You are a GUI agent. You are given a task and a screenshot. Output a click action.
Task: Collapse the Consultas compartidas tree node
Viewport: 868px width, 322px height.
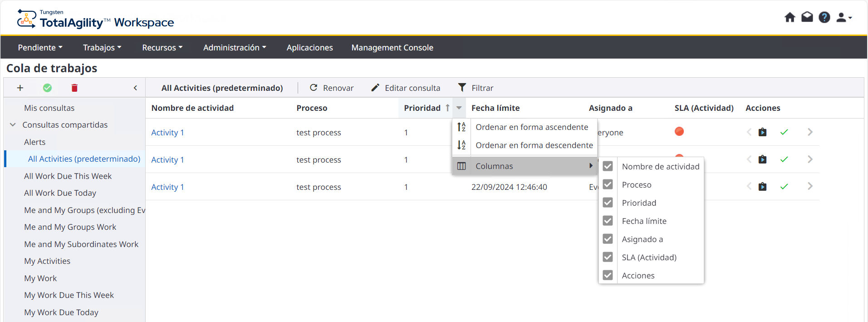(13, 125)
